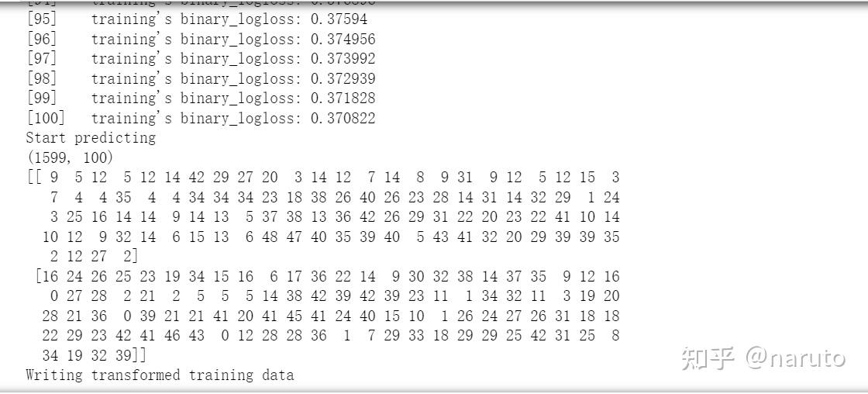Click the [99] iteration index
The width and height of the screenshot is (868, 394).
tap(42, 98)
